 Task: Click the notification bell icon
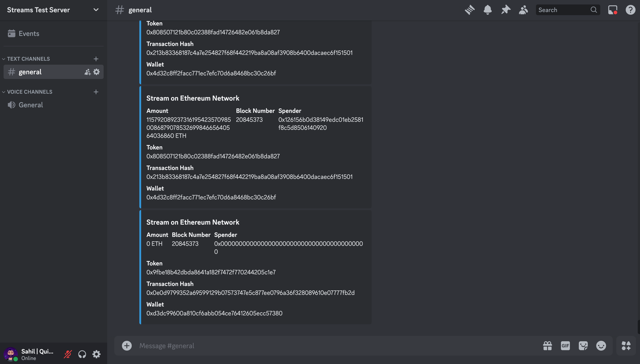coord(488,10)
